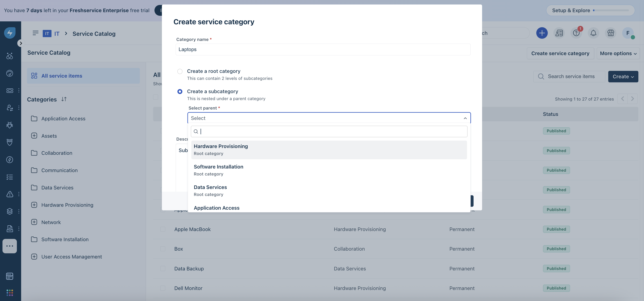The image size is (644, 301).
Task: Open the Create button in the items list
Action: click(x=623, y=76)
